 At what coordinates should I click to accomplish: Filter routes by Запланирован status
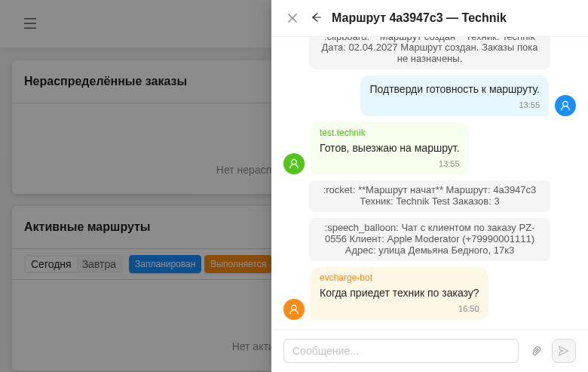(165, 264)
